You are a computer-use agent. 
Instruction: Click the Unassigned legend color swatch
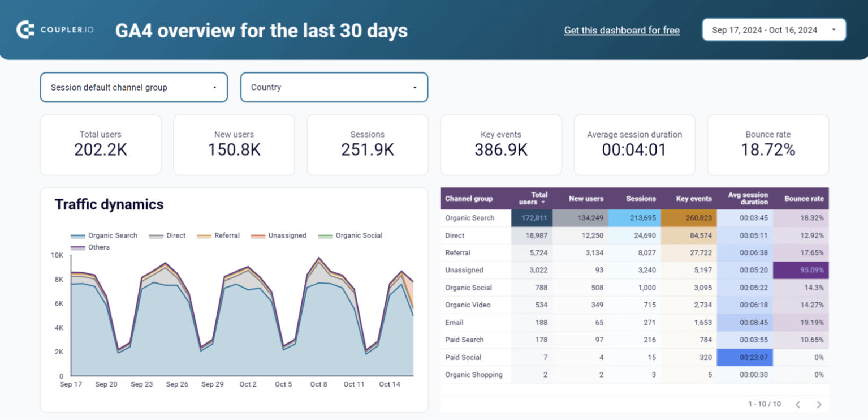point(257,235)
